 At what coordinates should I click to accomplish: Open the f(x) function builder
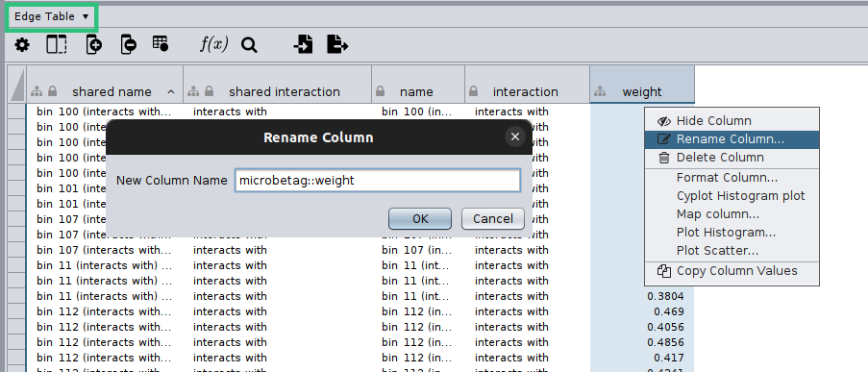point(213,44)
